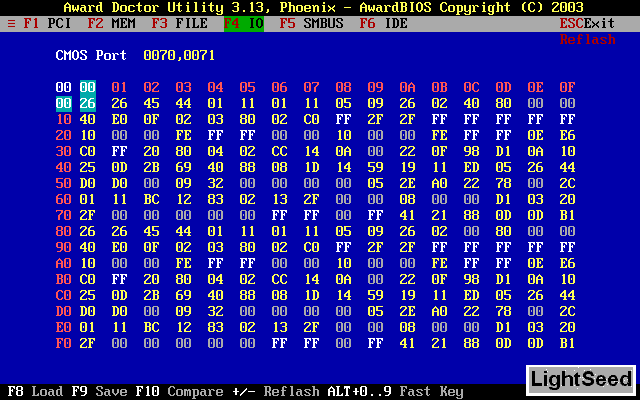The width and height of the screenshot is (640, 400).
Task: Select value 98 in row B0
Action: pyautogui.click(x=471, y=280)
